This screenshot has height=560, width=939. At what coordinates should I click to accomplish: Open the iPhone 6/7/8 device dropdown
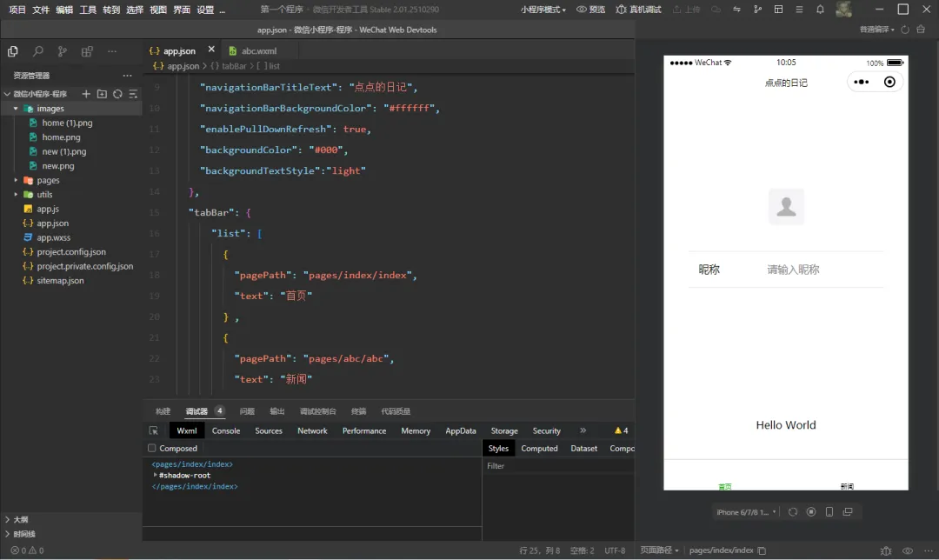click(x=746, y=512)
